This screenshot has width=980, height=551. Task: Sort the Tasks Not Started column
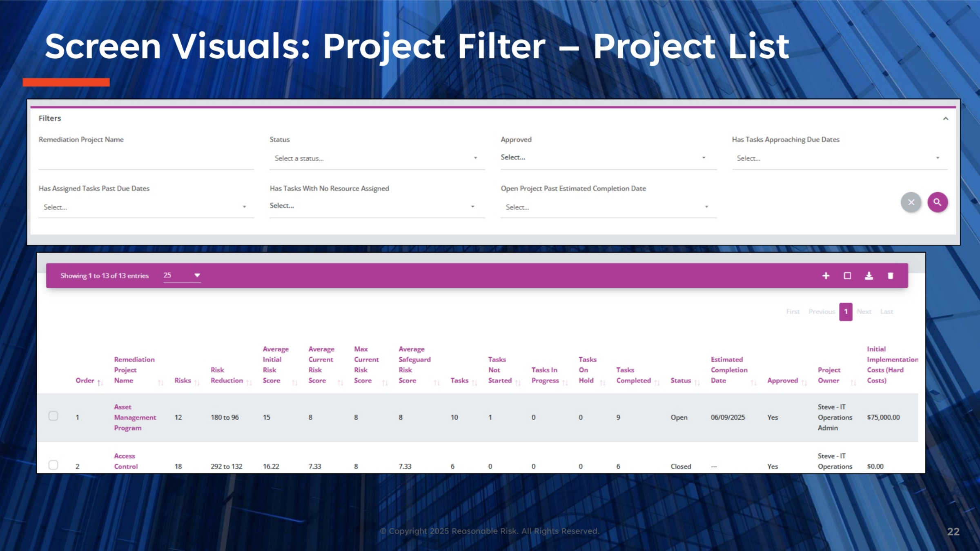point(518,382)
